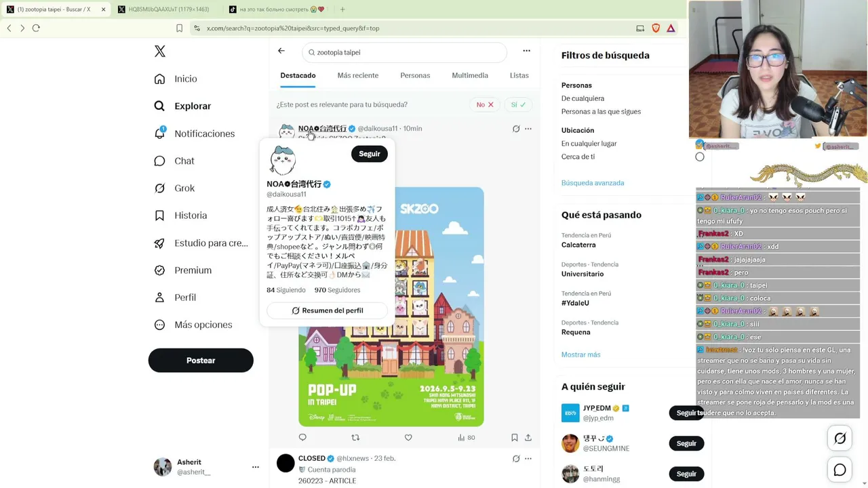Open more options on NOA's post
The height and width of the screenshot is (488, 868).
(528, 129)
